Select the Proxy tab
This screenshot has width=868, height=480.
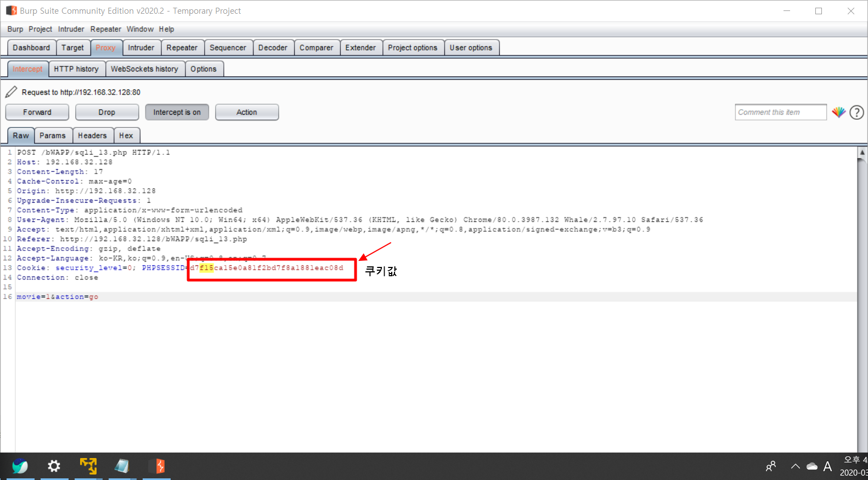click(x=106, y=48)
